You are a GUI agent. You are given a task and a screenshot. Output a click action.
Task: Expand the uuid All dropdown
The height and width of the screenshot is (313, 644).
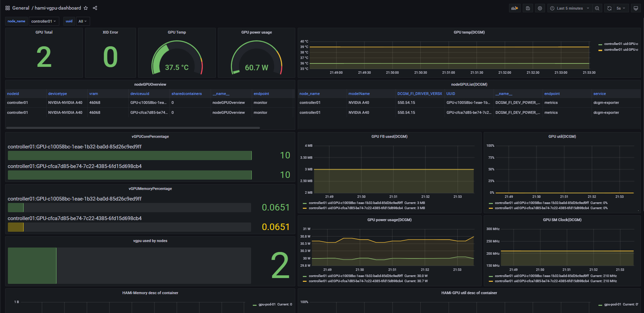(x=83, y=21)
